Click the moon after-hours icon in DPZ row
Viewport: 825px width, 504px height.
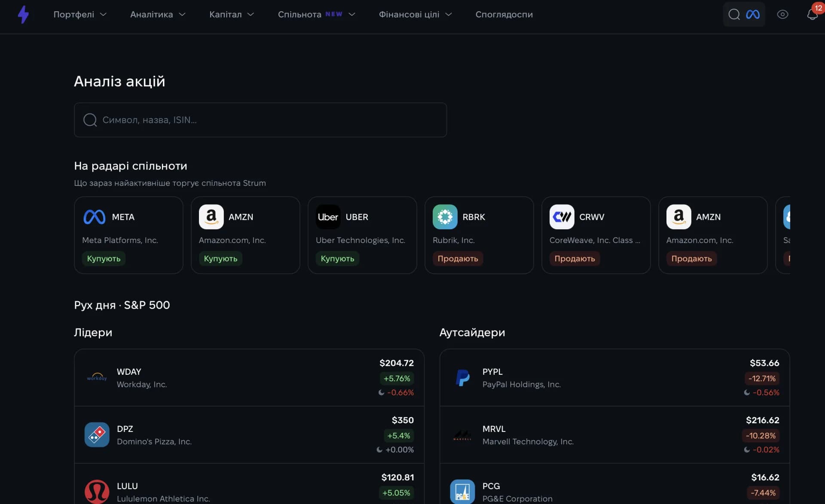tap(379, 449)
